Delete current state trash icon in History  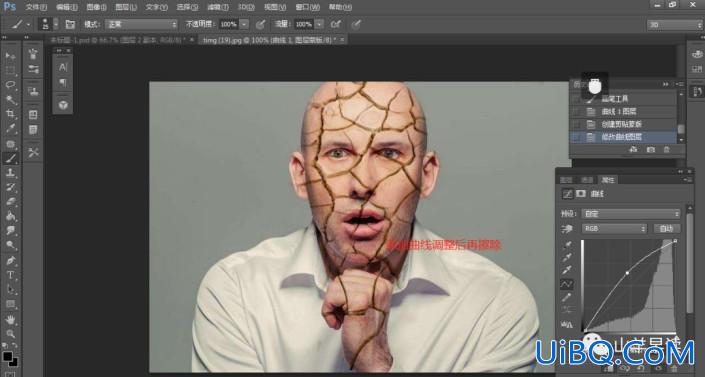(x=667, y=149)
